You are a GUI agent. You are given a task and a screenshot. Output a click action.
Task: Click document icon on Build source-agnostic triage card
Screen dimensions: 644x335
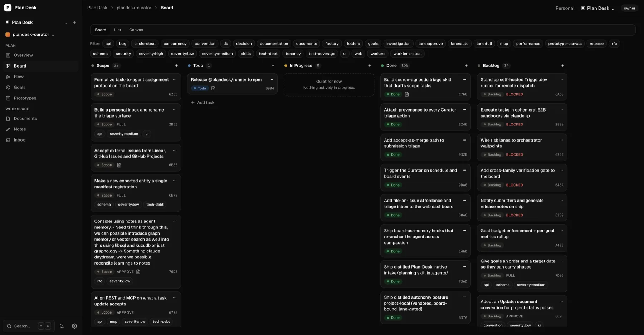(407, 94)
